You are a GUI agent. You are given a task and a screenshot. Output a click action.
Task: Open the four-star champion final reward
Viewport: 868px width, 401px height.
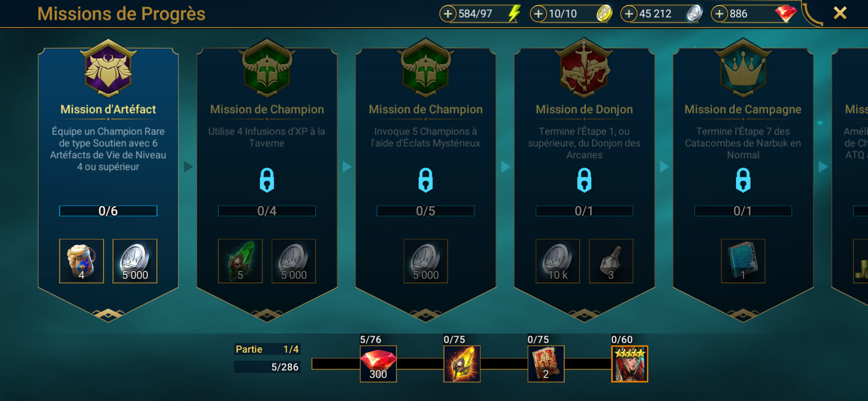(x=629, y=364)
